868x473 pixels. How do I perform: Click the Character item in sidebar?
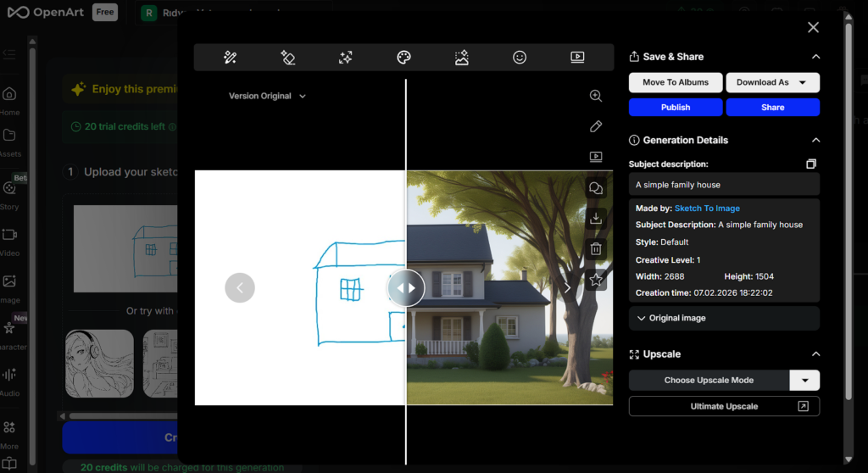(9, 335)
